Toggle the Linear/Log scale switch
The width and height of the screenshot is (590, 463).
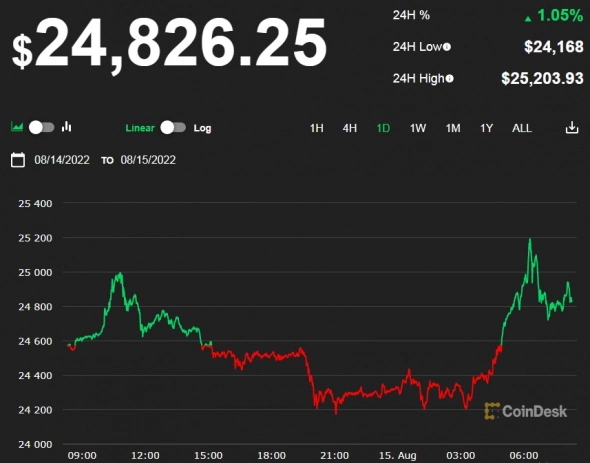coord(173,128)
